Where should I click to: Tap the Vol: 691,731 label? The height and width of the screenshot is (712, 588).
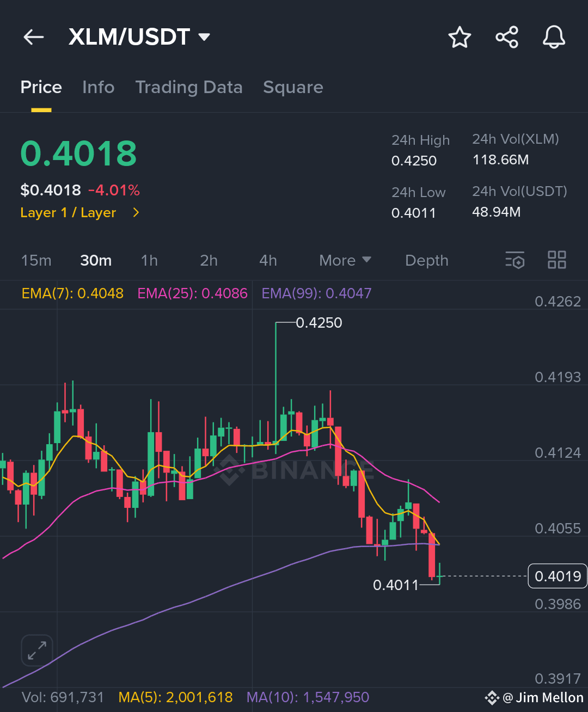pyautogui.click(x=63, y=697)
